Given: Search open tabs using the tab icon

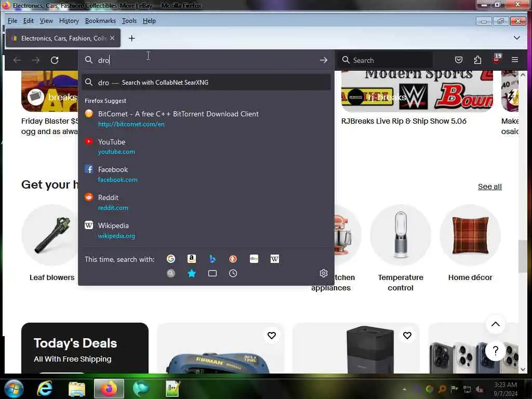Looking at the screenshot, I should coord(212,273).
